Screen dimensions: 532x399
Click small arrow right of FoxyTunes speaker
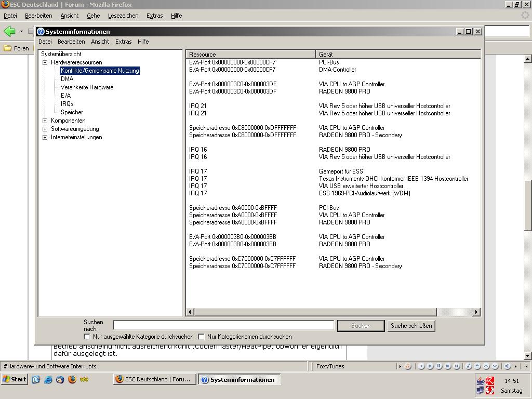tap(515, 366)
